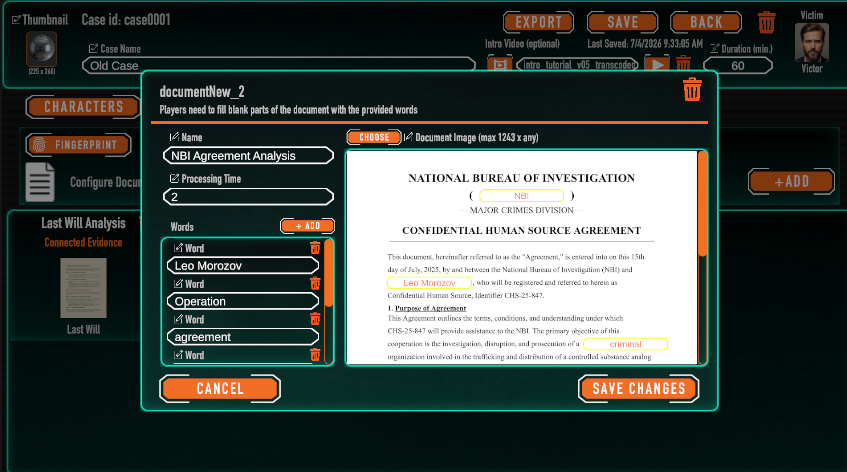Image resolution: width=847 pixels, height=472 pixels.
Task: Click the Leo Morozov blank in document
Action: coord(429,283)
